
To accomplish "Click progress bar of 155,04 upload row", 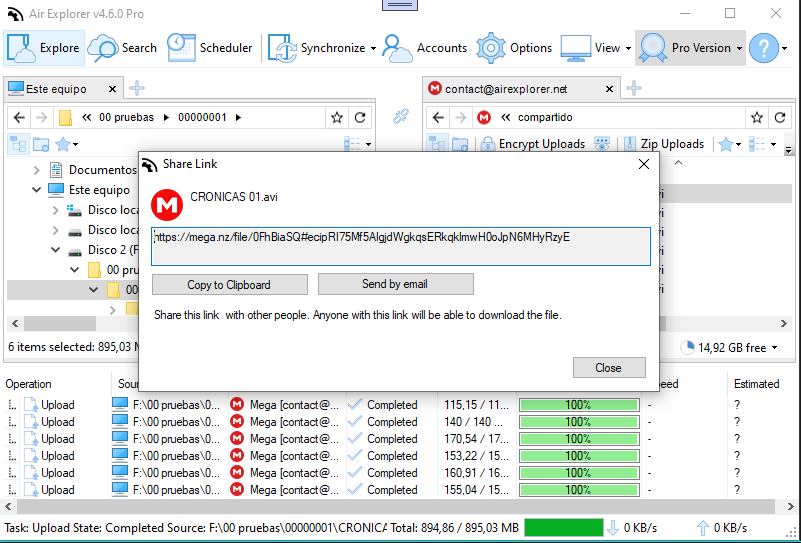I will coord(579,490).
